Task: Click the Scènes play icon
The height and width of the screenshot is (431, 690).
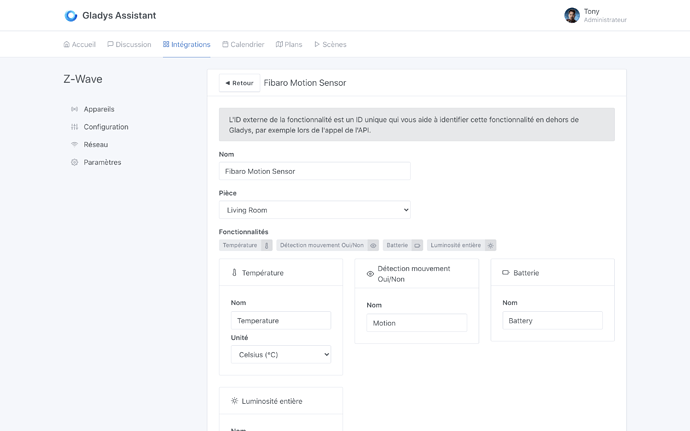Action: pos(317,44)
